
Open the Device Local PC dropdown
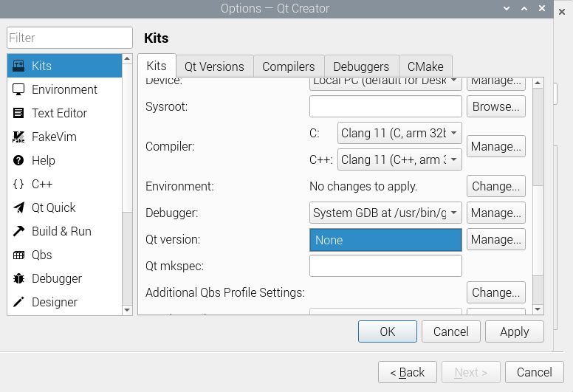click(385, 83)
